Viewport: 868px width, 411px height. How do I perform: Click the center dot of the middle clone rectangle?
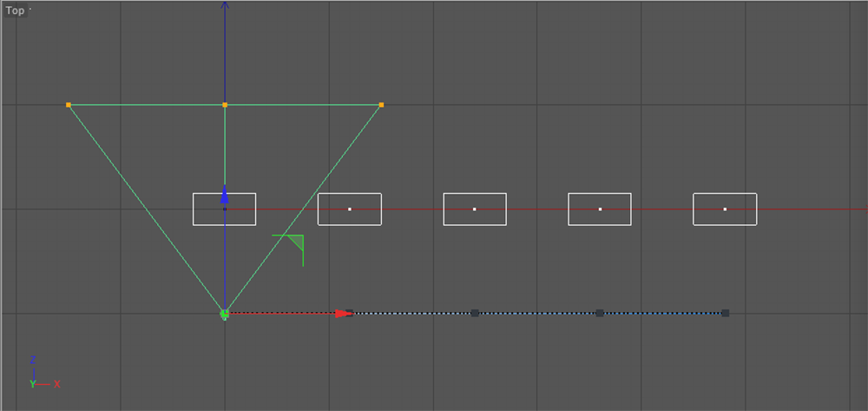(475, 209)
